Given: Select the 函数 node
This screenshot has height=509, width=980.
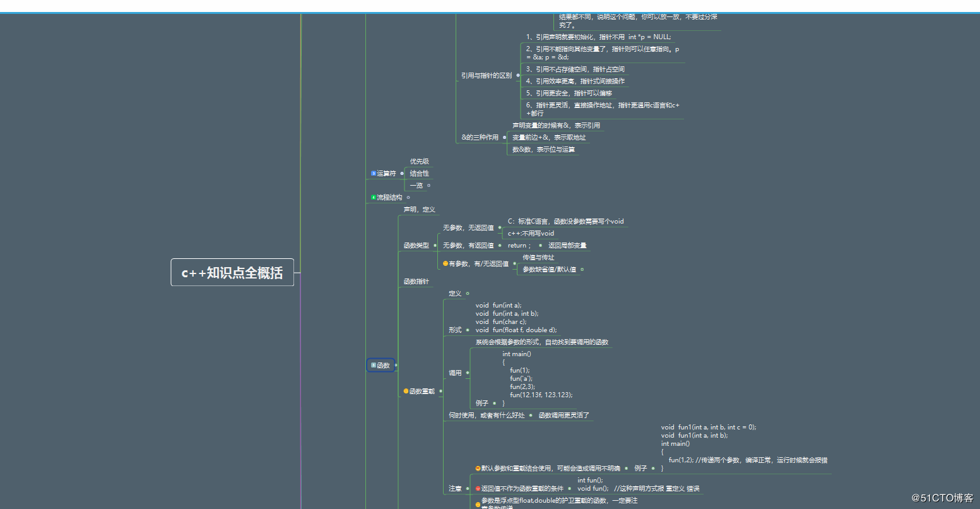Looking at the screenshot, I should coord(381,365).
